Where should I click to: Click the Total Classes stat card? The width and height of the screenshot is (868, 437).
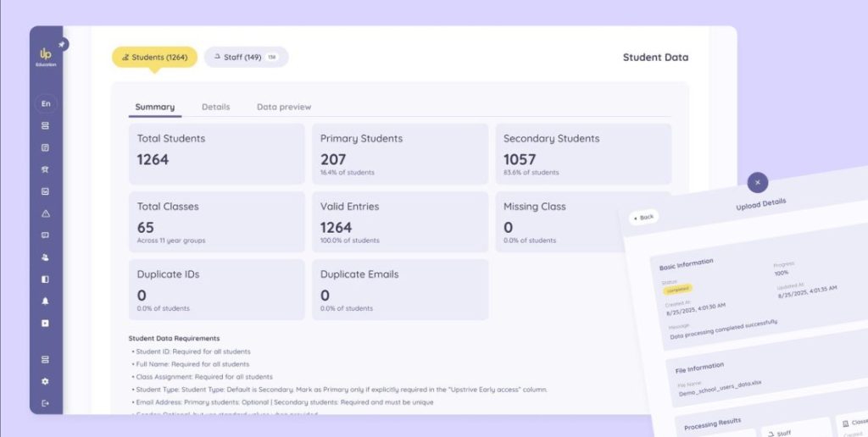point(216,222)
